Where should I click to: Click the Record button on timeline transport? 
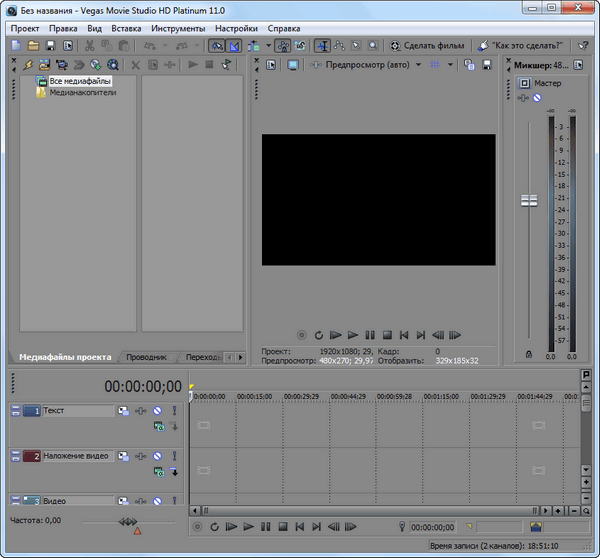coord(197,527)
